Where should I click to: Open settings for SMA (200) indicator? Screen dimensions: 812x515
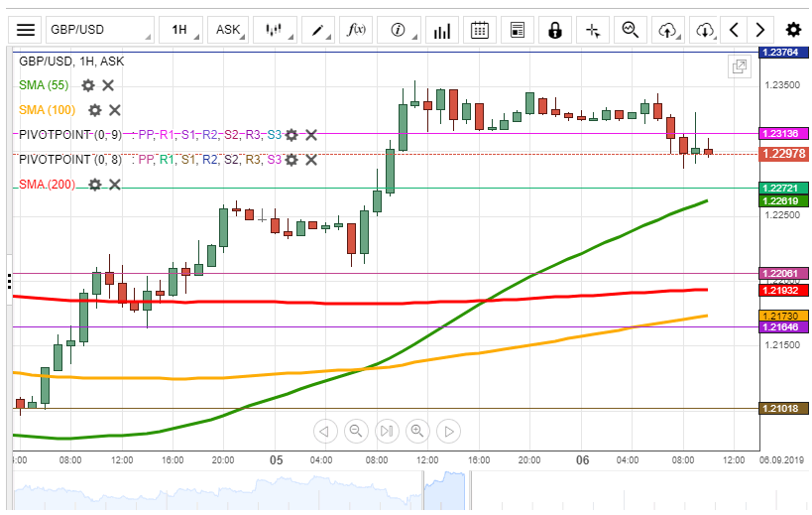[95, 185]
